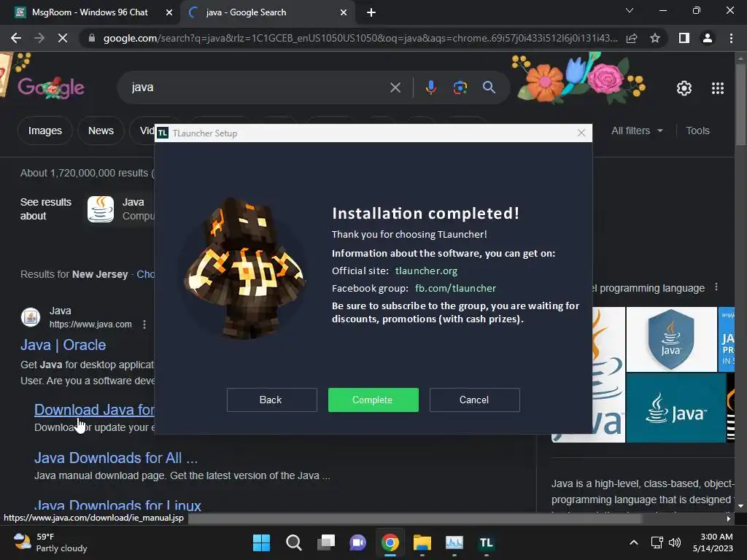Image resolution: width=747 pixels, height=560 pixels.
Task: Open the volume tray icon
Action: pos(675,542)
